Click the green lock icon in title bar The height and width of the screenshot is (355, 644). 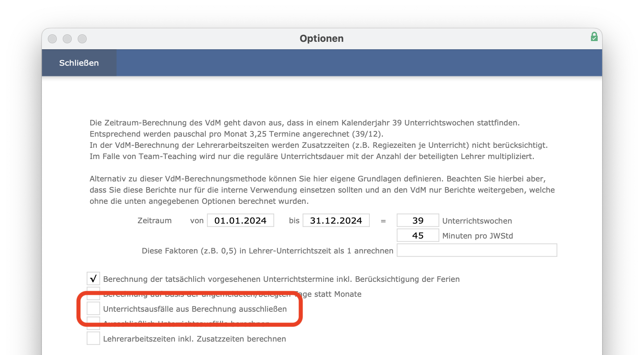pyautogui.click(x=594, y=37)
